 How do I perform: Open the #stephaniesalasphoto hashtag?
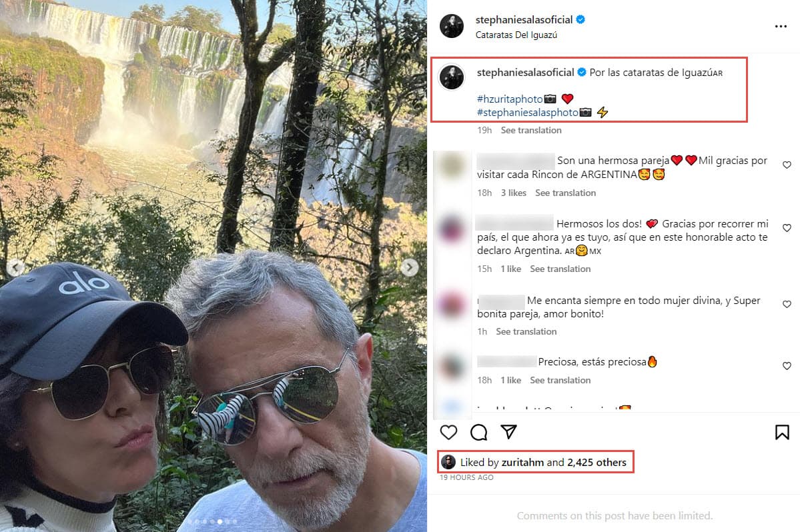click(x=527, y=112)
